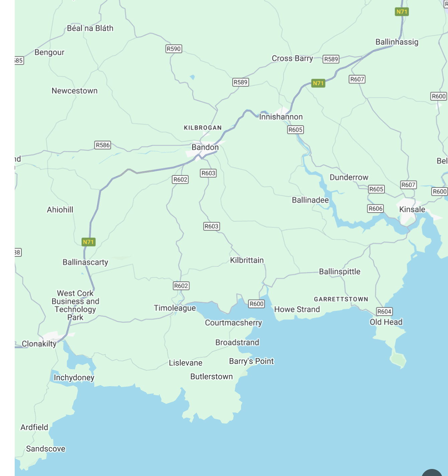Select the R600 shield beside Timoleague bay
The height and width of the screenshot is (476, 448).
click(257, 304)
